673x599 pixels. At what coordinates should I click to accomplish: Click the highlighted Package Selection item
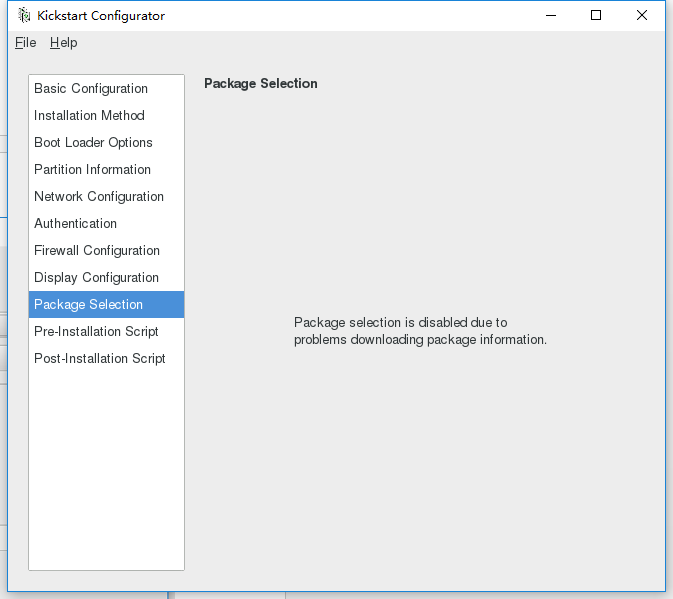(88, 305)
